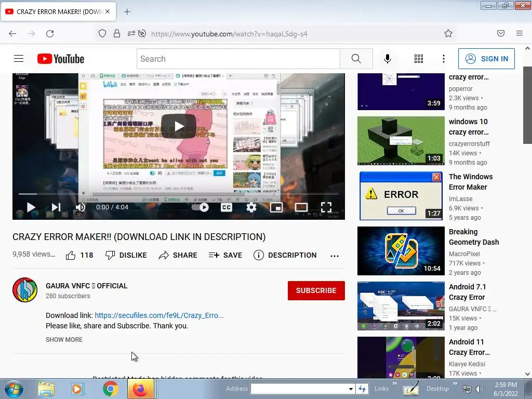Click page vertical scrollbar thumb
The width and height of the screenshot is (532, 399).
pyautogui.click(x=527, y=105)
